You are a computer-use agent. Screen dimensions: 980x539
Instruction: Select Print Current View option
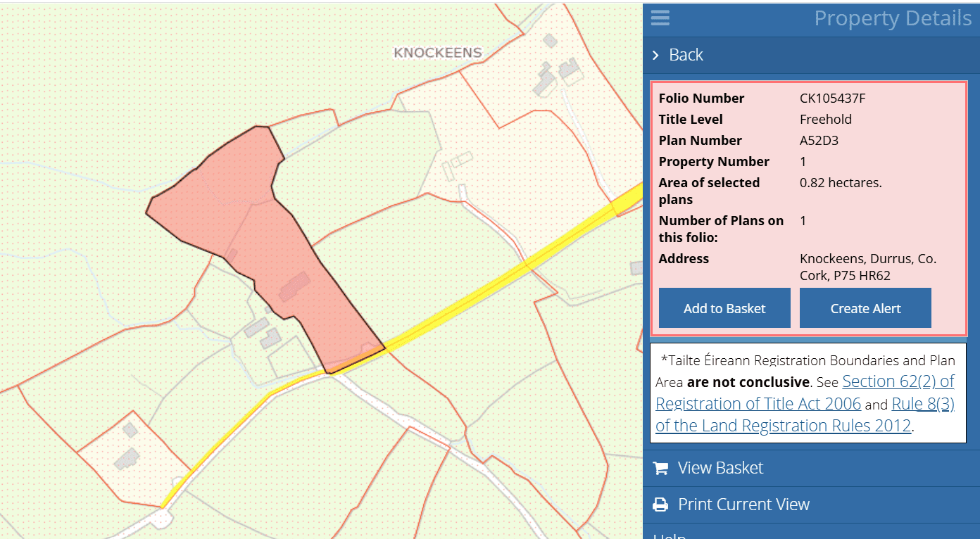coord(743,505)
